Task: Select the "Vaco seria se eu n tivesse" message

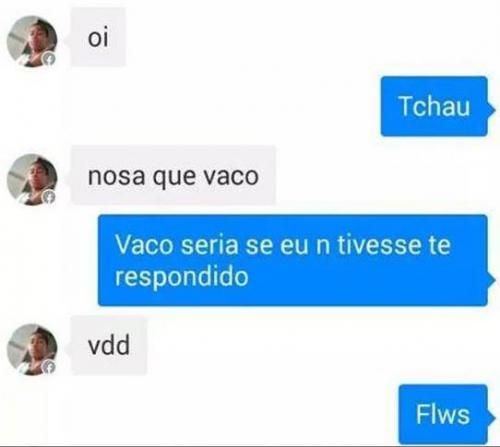Action: pos(293,260)
